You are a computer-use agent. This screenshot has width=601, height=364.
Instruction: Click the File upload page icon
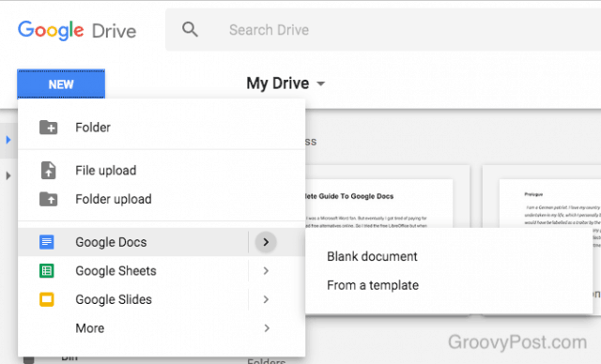point(48,171)
